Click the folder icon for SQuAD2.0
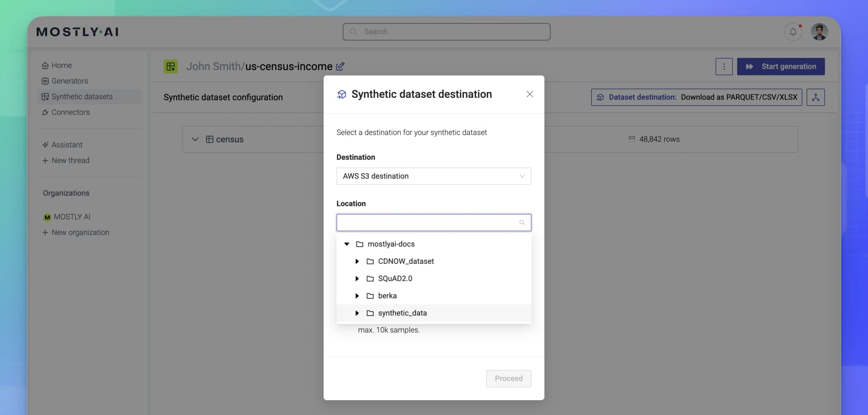868x415 pixels. [x=370, y=279]
